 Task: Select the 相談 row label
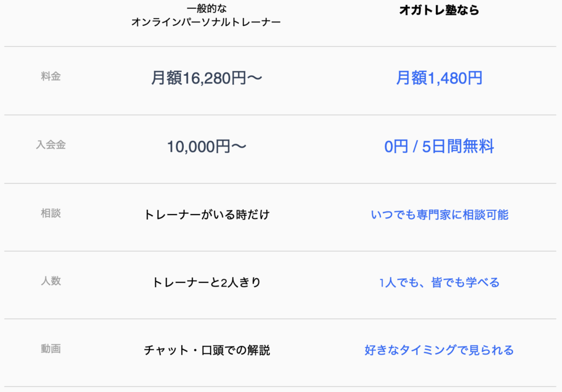(50, 214)
